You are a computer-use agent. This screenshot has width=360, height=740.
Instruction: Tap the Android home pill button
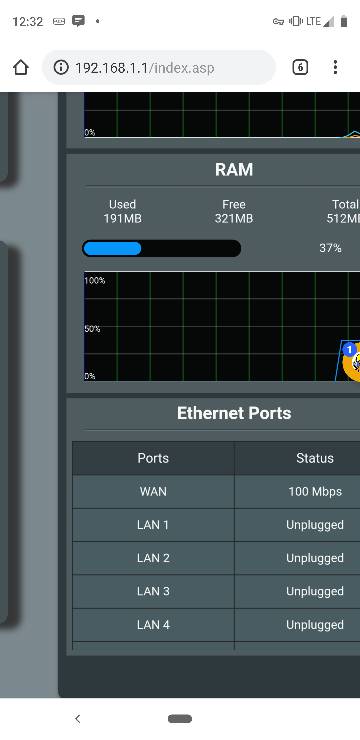180,719
